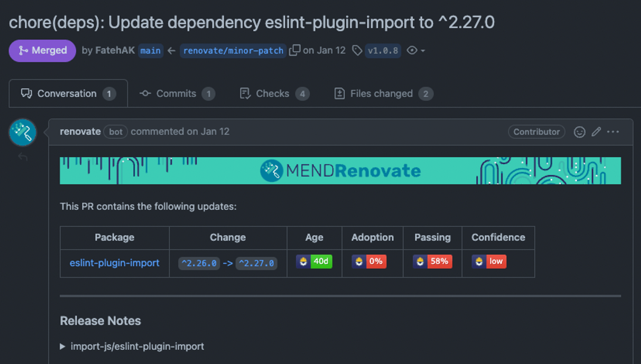Click the reply arrow under the avatar
The height and width of the screenshot is (364, 641).
22,156
